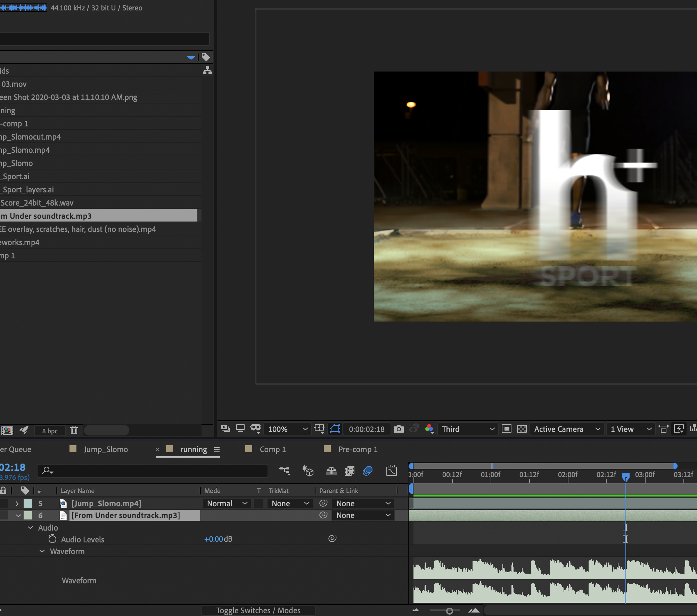Image resolution: width=697 pixels, height=616 pixels.
Task: Take a snapshot with the camera icon
Action: click(x=399, y=429)
